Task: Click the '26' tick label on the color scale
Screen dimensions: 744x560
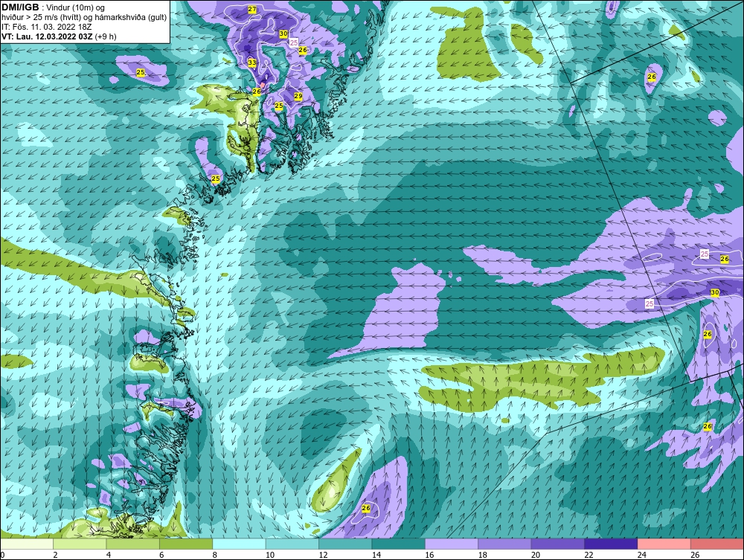Action: (x=695, y=555)
